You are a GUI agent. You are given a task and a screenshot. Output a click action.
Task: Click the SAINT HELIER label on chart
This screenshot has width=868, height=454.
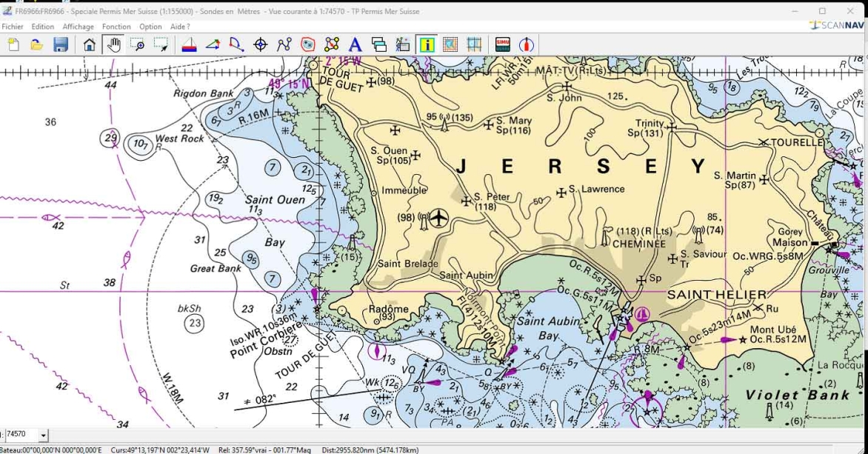717,295
